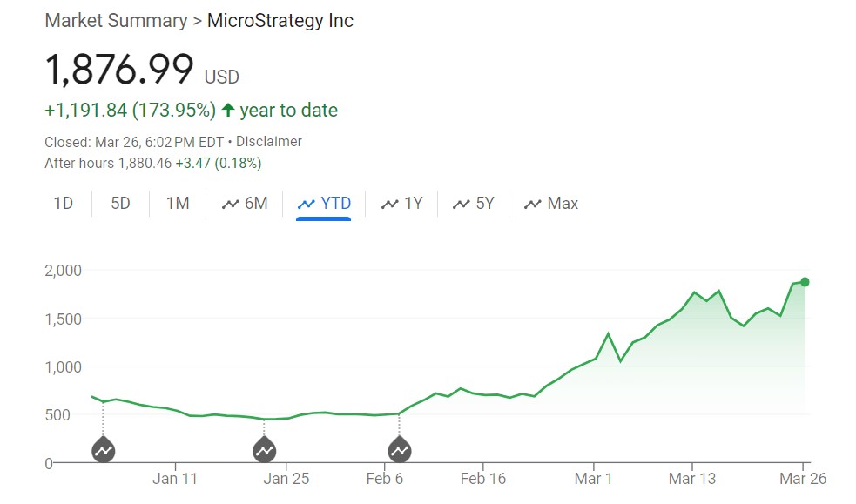Switch to the 1D range tab
The width and height of the screenshot is (856, 504).
[64, 204]
